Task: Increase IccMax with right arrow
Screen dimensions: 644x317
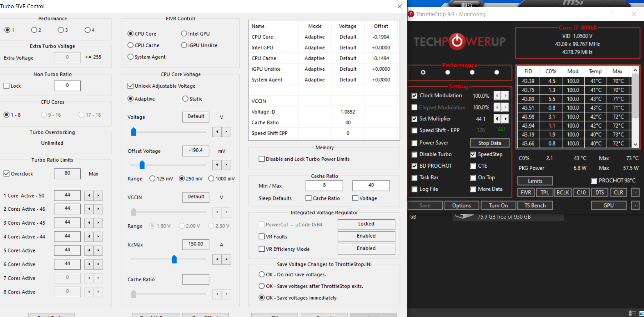Action: coord(226,259)
